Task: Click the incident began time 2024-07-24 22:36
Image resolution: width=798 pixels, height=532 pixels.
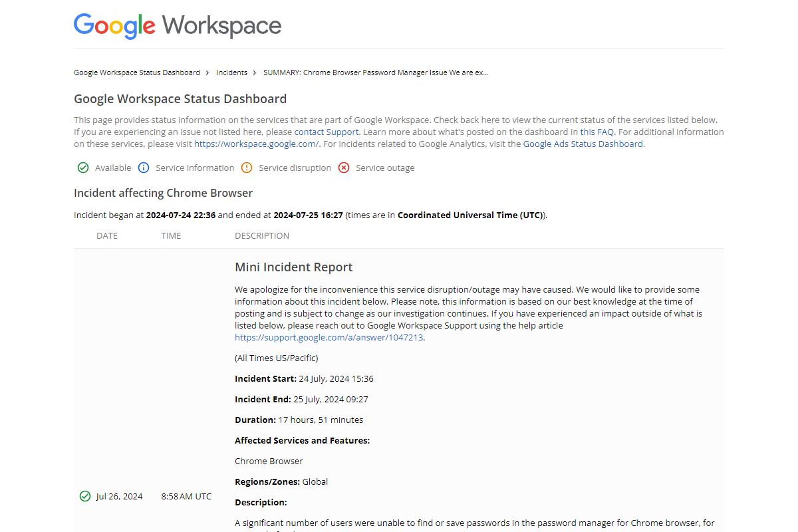Action: (181, 215)
